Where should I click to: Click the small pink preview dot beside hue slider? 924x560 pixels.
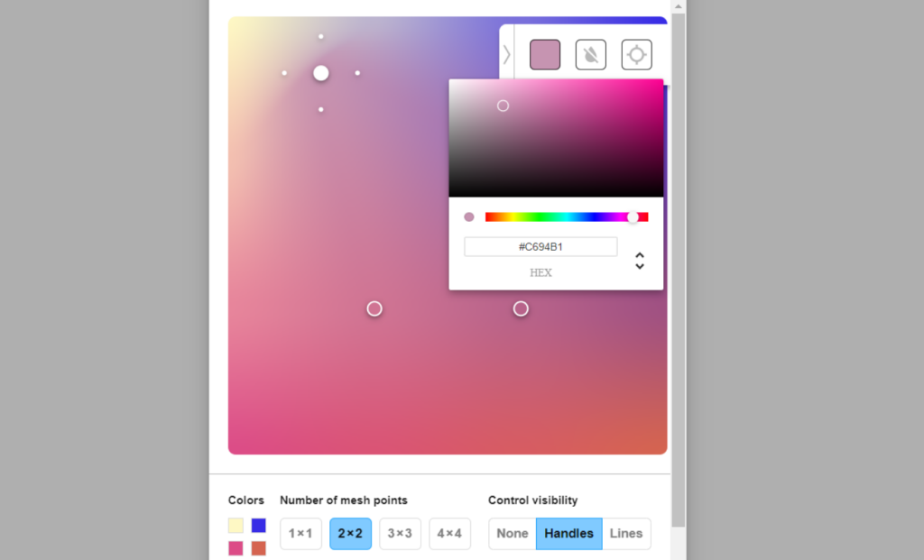(x=469, y=217)
